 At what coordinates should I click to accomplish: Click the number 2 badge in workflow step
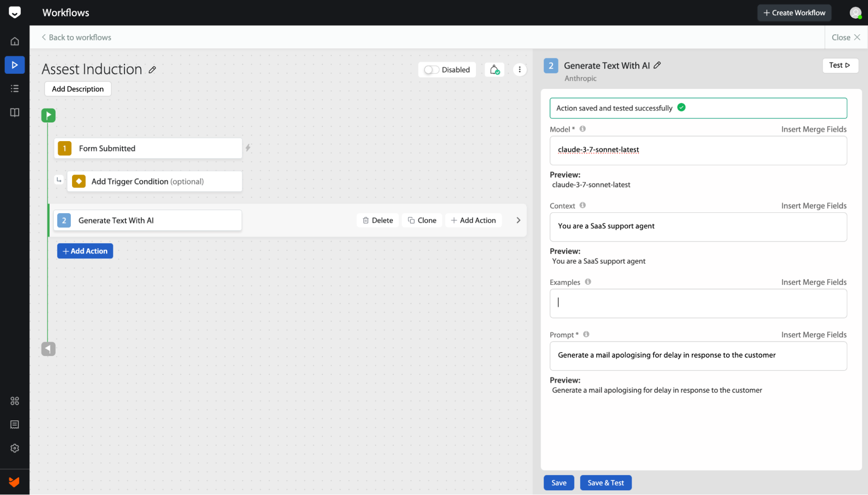64,220
